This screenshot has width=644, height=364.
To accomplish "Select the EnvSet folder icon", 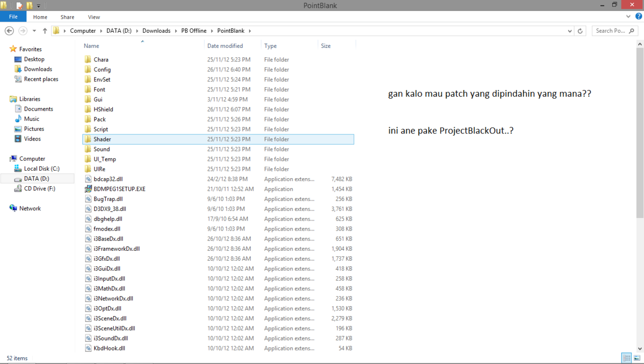I will [x=88, y=80].
